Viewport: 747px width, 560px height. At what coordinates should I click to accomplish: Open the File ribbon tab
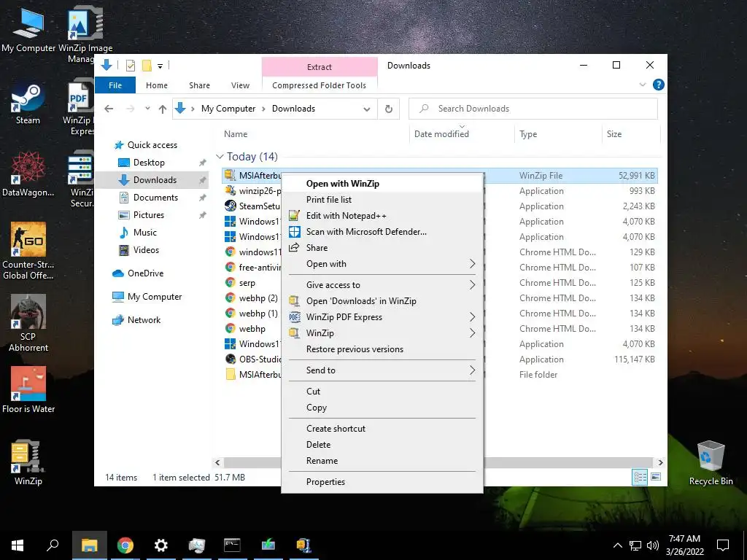(x=115, y=85)
